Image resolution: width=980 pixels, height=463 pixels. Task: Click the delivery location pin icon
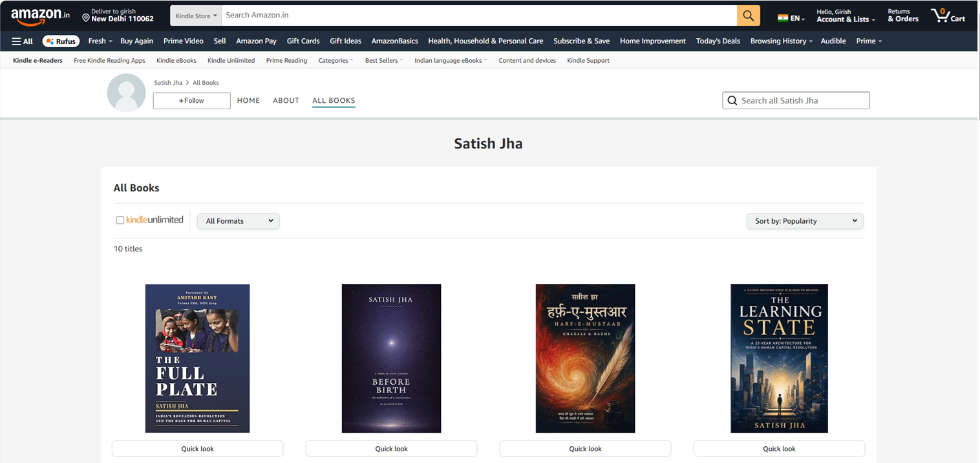(x=86, y=18)
